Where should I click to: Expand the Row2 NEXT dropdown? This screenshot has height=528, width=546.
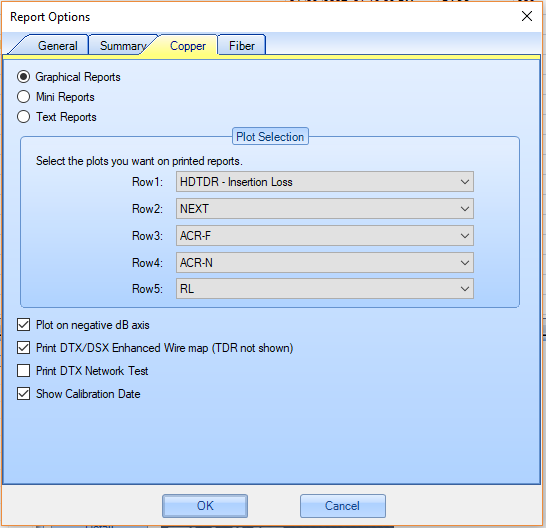325,209
